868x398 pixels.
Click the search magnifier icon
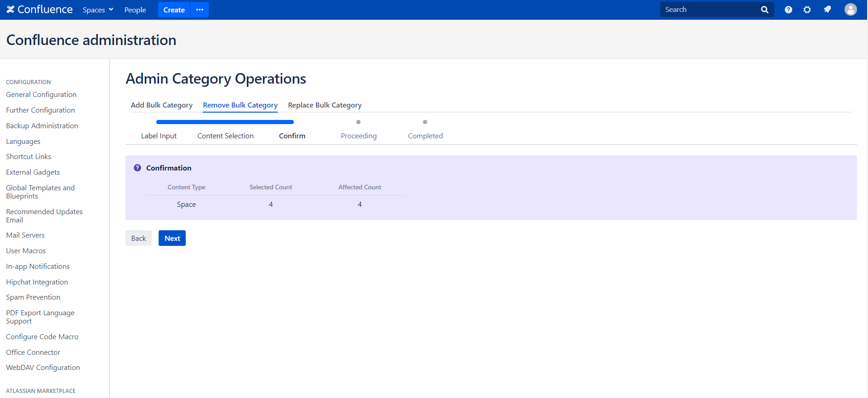click(765, 10)
